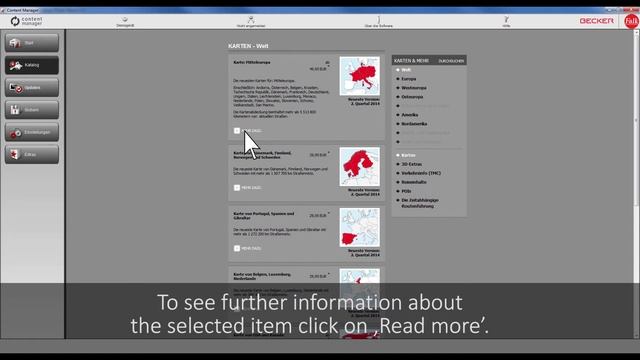Select the Europa region filter
The width and height of the screenshot is (640, 360).
click(x=409, y=79)
